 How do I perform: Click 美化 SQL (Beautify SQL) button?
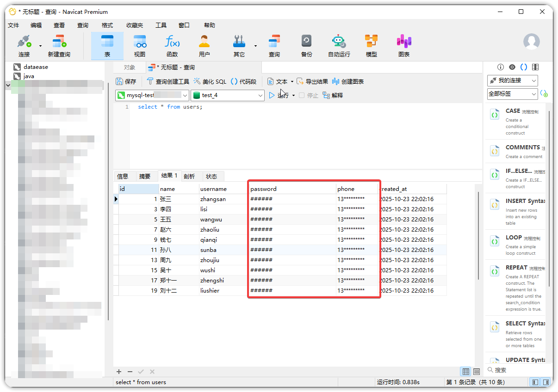point(210,81)
